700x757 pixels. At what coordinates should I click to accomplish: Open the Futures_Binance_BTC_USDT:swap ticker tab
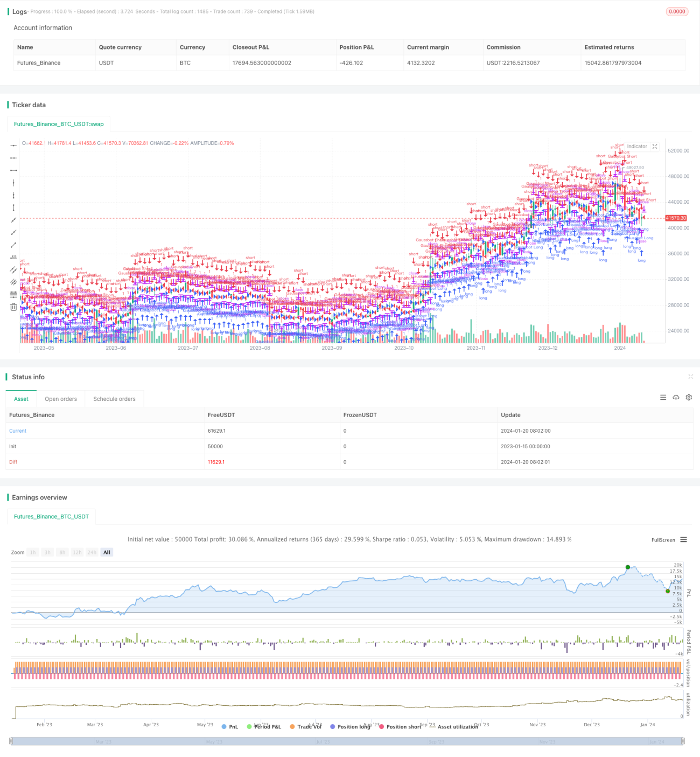[x=59, y=124]
